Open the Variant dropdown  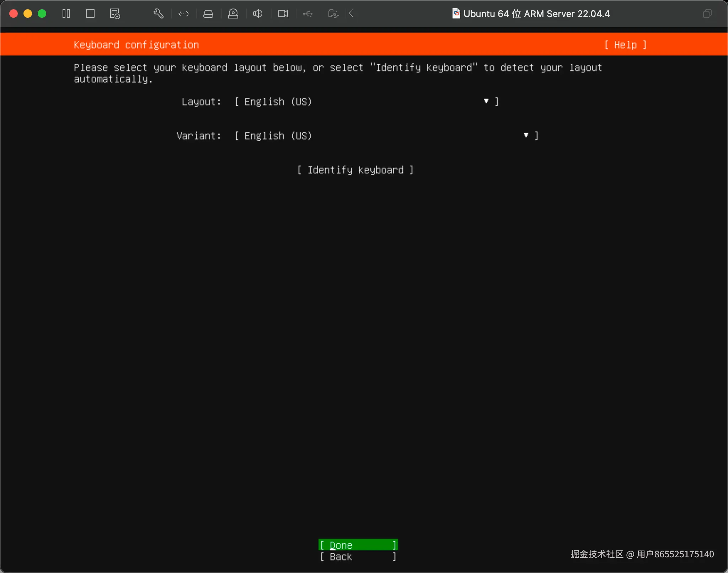pyautogui.click(x=386, y=136)
